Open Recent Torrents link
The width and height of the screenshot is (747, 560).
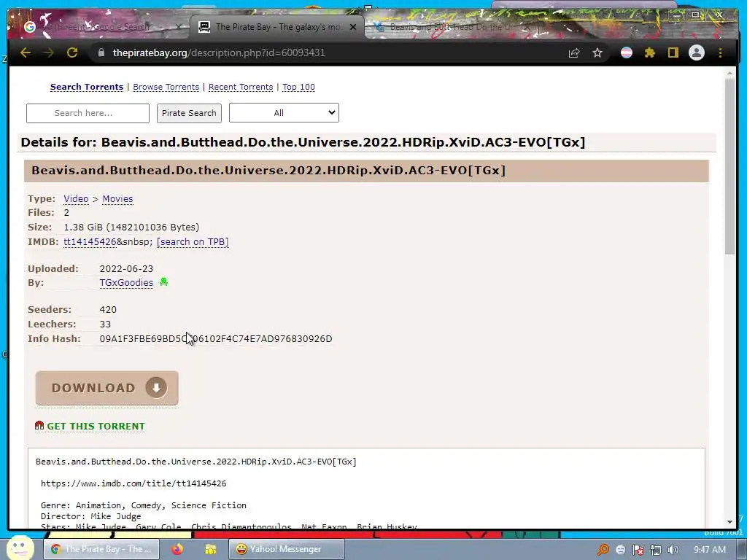click(241, 87)
